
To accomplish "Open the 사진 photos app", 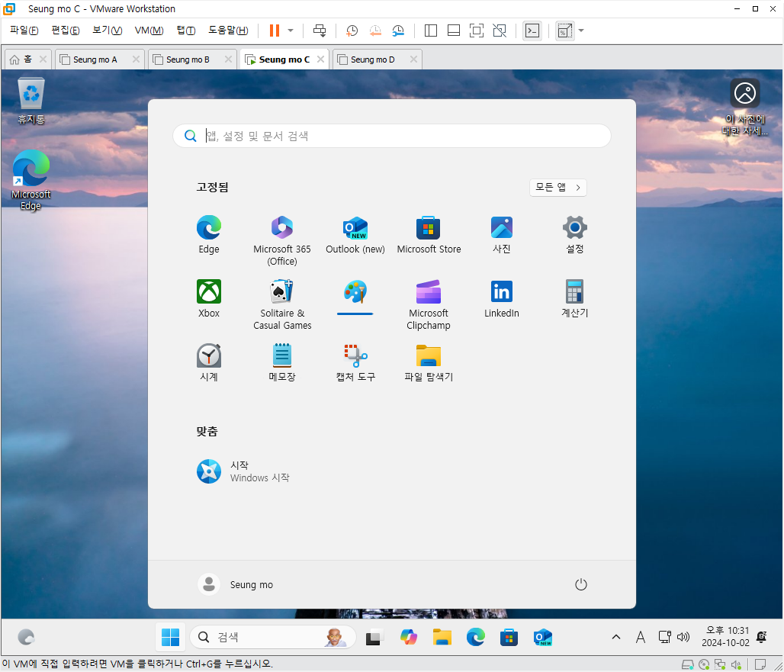I will tap(502, 235).
